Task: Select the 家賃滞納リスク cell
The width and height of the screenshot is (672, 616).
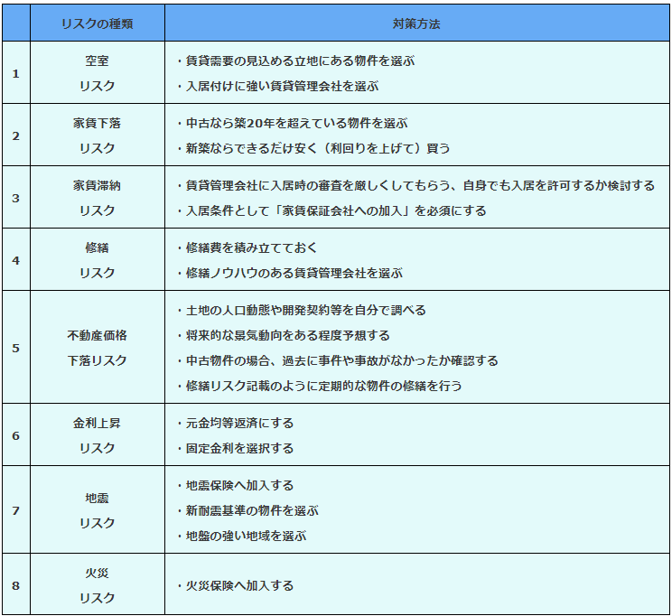Action: coord(98,198)
